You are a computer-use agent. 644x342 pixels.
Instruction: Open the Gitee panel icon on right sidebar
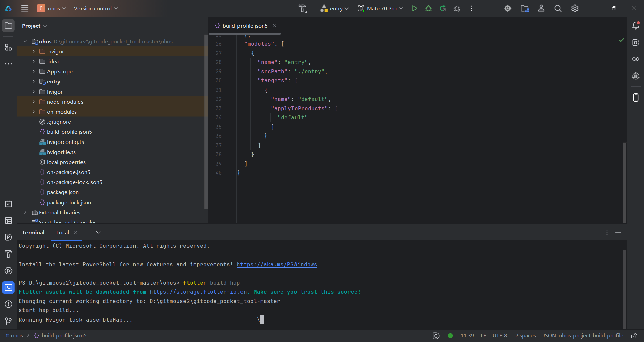click(636, 42)
